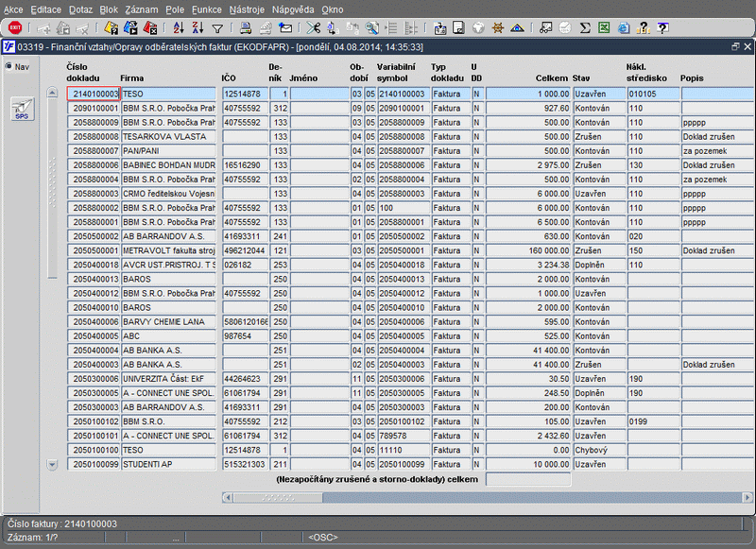Screen dimensions: 756x549
Task: Click the funnel filter icon
Action: pyautogui.click(x=217, y=28)
